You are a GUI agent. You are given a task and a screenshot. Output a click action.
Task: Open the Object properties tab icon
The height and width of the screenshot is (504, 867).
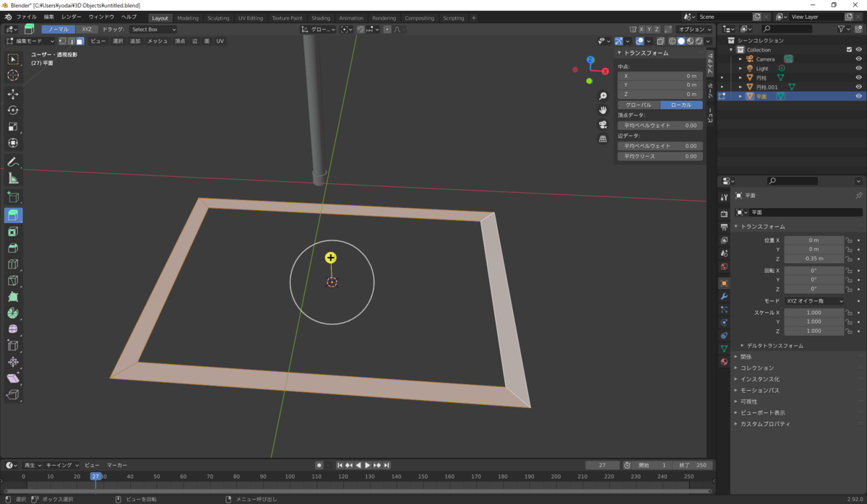(724, 283)
